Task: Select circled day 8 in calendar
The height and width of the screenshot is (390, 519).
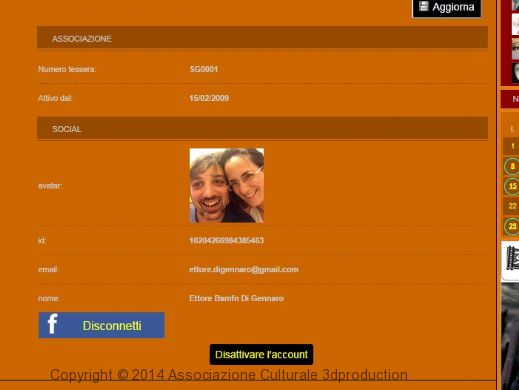Action: pos(512,166)
